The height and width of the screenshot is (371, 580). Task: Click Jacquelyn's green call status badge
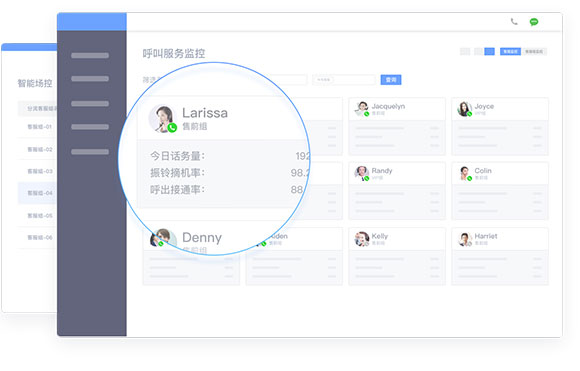(367, 114)
